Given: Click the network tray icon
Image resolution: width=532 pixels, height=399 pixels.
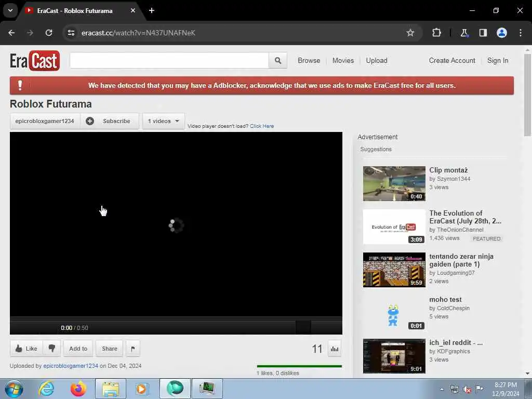Looking at the screenshot, I should (x=454, y=390).
